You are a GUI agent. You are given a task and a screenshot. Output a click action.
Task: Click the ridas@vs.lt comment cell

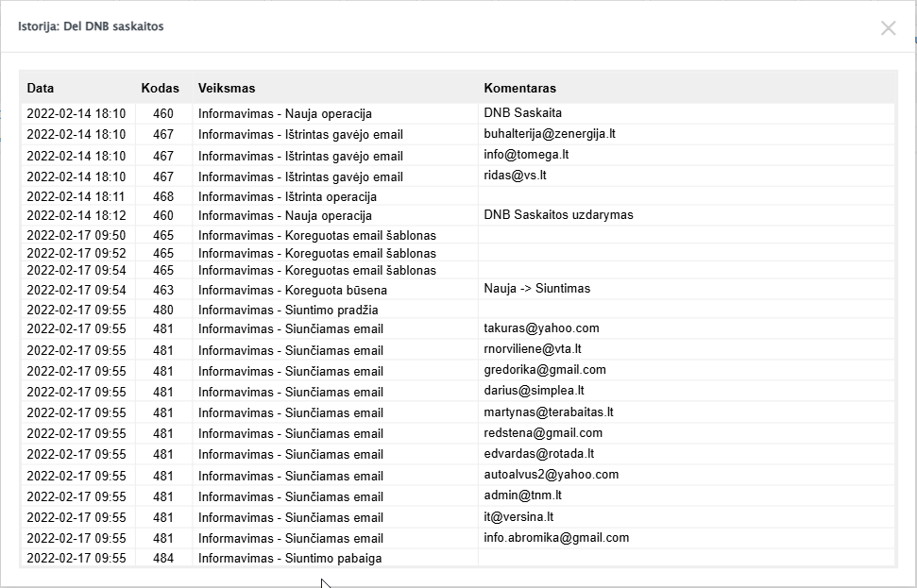(x=516, y=176)
